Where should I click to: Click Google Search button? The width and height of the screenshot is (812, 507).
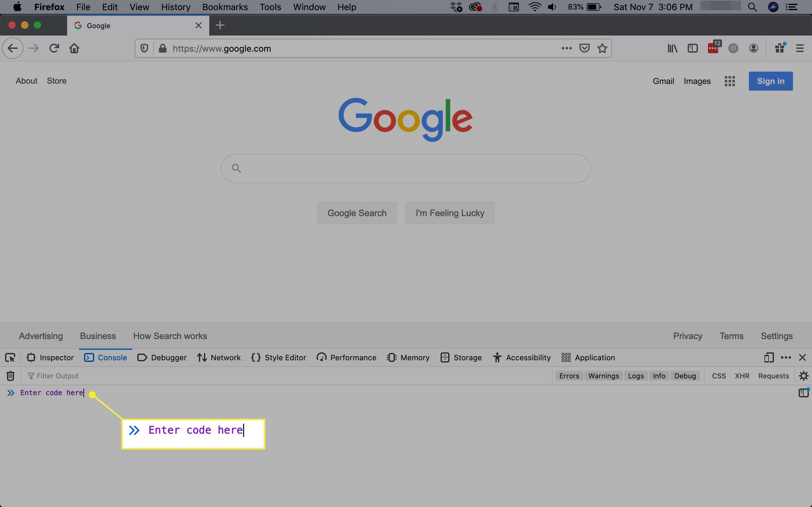(x=357, y=213)
